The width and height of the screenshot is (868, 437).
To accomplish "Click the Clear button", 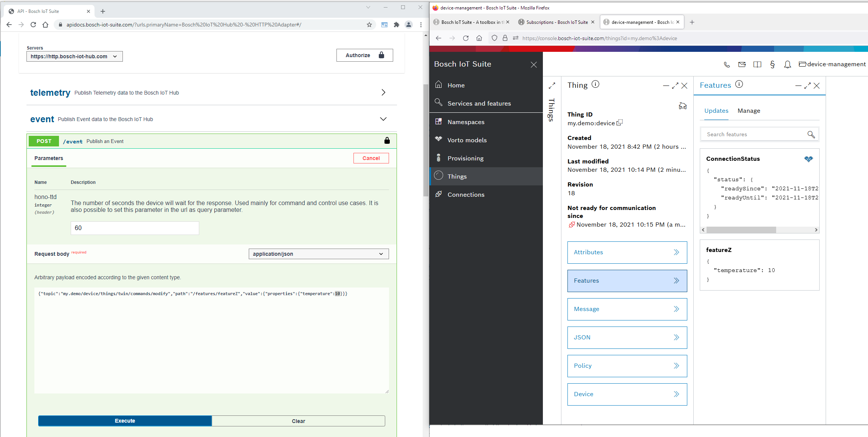I will click(x=298, y=421).
